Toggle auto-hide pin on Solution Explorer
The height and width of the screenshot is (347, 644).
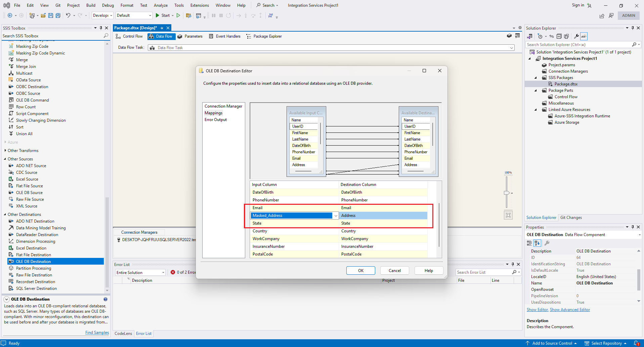pyautogui.click(x=633, y=28)
